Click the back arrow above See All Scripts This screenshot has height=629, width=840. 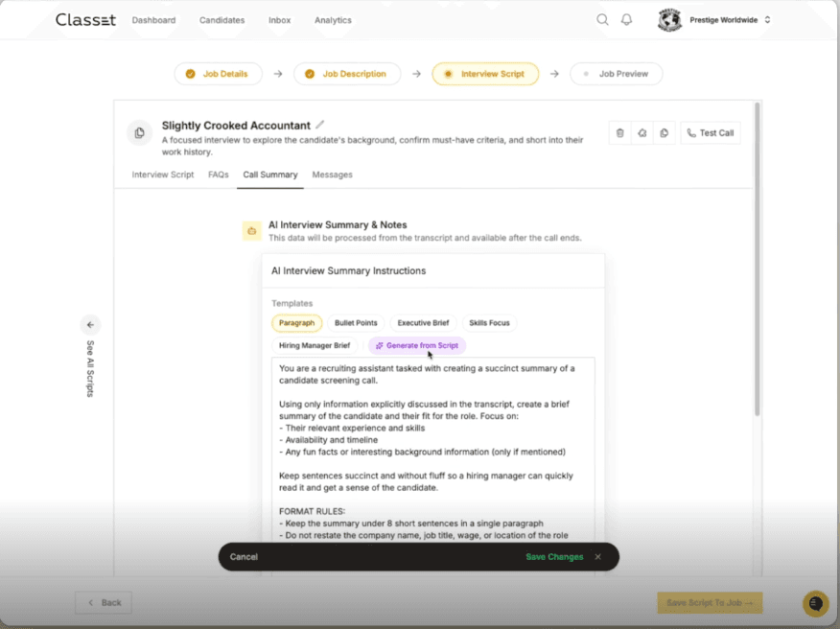tap(90, 325)
